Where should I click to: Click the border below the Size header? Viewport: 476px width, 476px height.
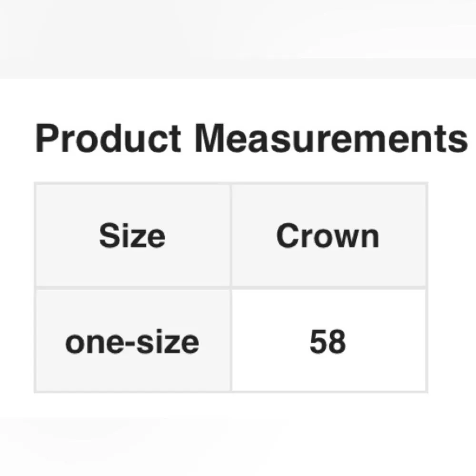click(x=132, y=288)
